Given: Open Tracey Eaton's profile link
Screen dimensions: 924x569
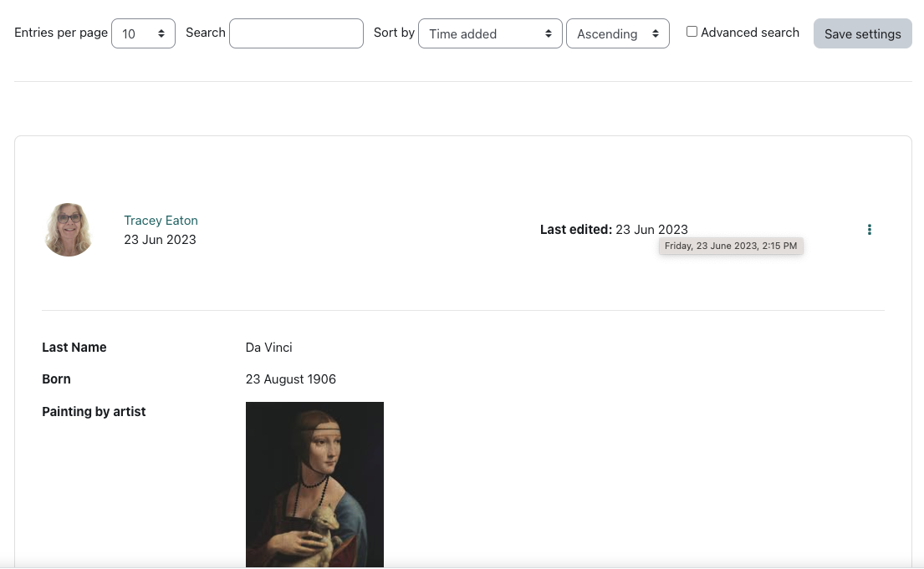Looking at the screenshot, I should pos(161,221).
